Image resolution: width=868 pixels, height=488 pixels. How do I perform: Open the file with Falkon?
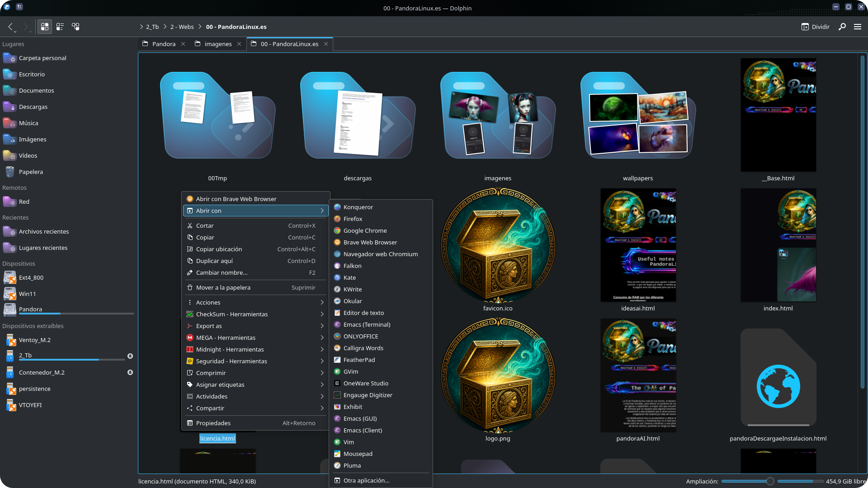coord(381,266)
